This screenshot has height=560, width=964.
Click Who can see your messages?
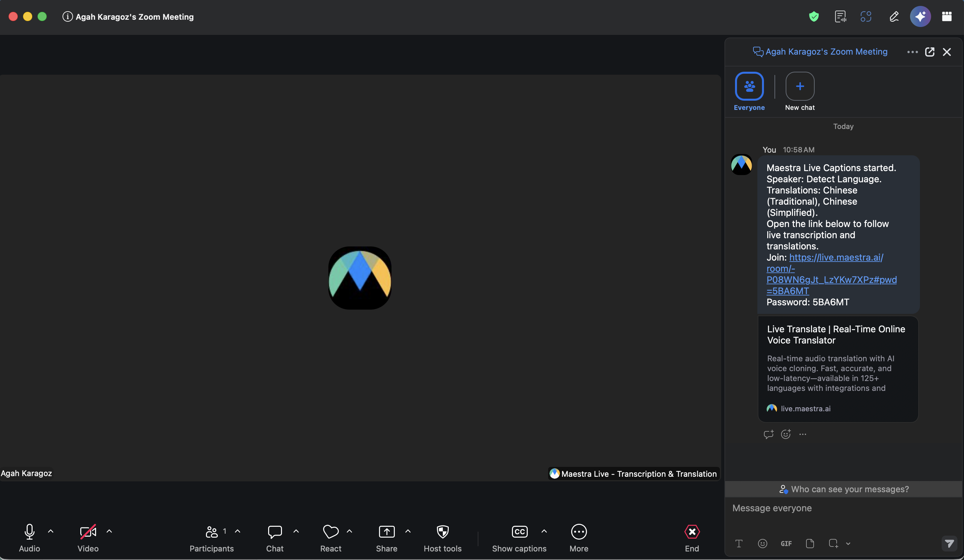coord(844,489)
